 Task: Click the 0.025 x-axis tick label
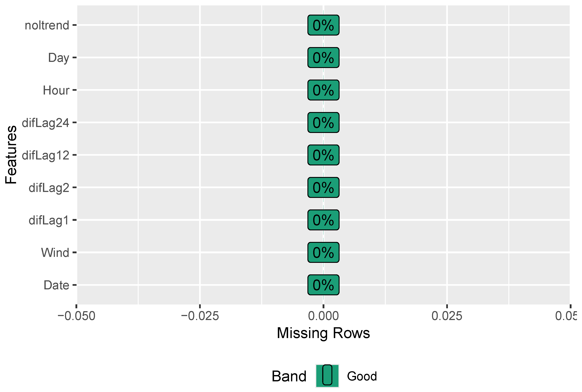tap(447, 316)
